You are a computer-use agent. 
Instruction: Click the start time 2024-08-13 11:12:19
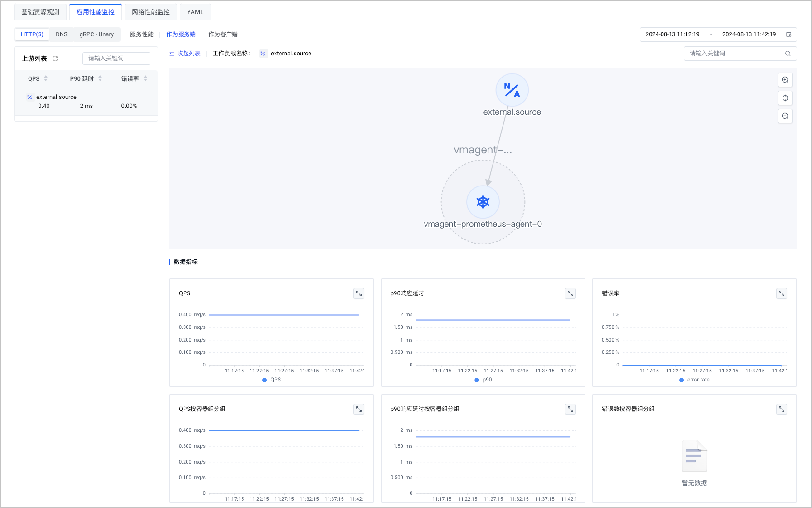(x=672, y=34)
